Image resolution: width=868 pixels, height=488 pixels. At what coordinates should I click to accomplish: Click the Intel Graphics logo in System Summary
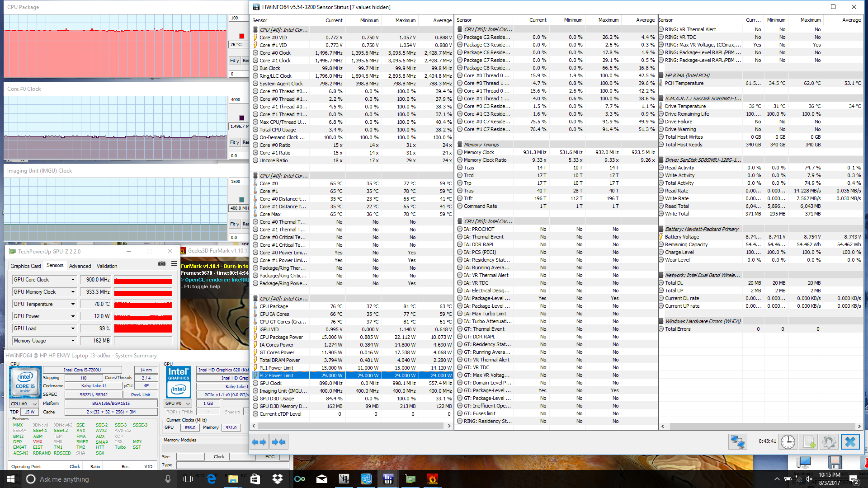[x=179, y=382]
